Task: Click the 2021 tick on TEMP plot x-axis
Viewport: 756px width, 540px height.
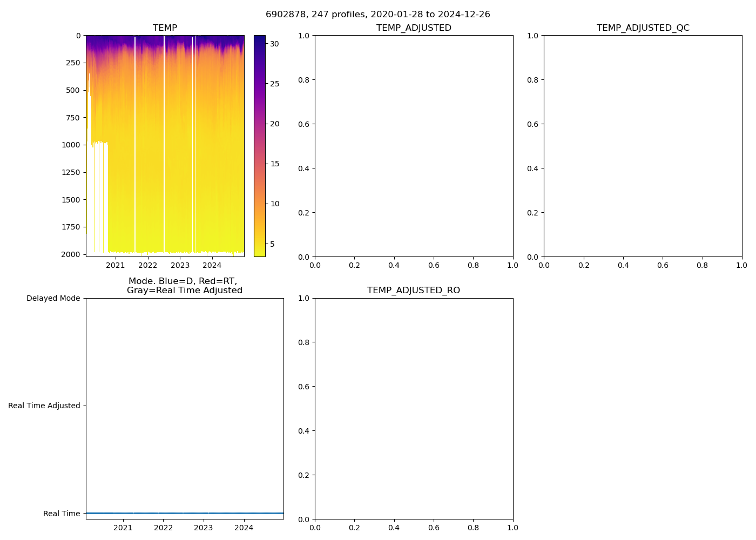Action: click(116, 265)
